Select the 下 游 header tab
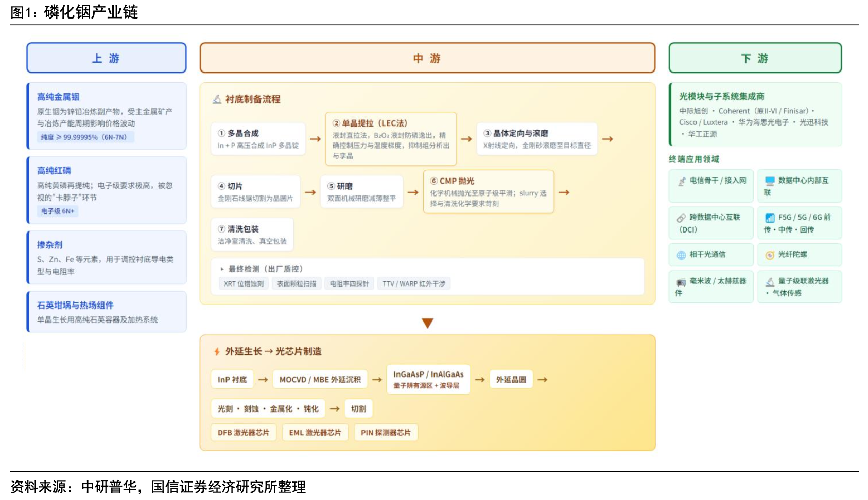 [x=755, y=58]
